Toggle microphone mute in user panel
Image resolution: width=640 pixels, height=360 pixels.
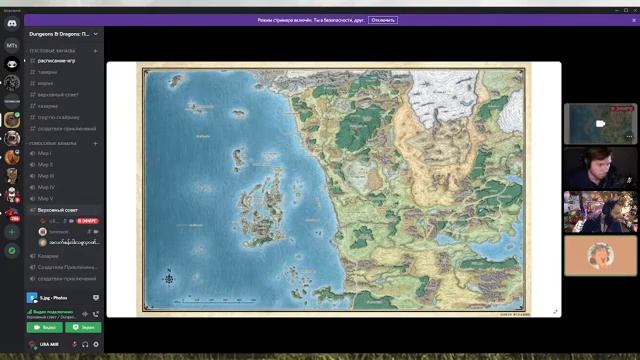click(x=74, y=344)
